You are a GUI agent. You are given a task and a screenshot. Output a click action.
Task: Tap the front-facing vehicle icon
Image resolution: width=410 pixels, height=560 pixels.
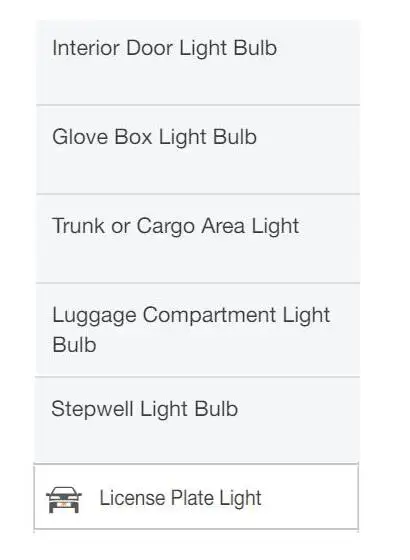[64, 499]
